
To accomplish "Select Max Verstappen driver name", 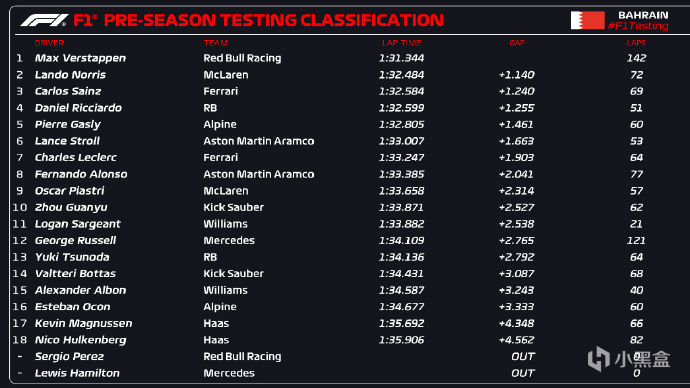I will tap(80, 58).
